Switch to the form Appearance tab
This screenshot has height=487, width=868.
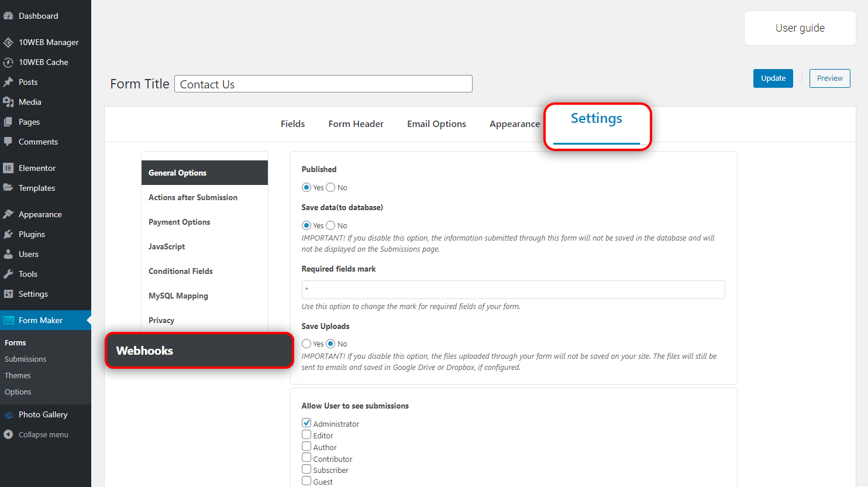coord(515,124)
